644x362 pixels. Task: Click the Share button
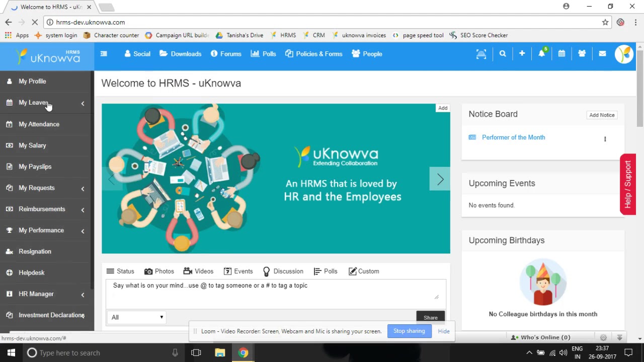[x=431, y=317]
